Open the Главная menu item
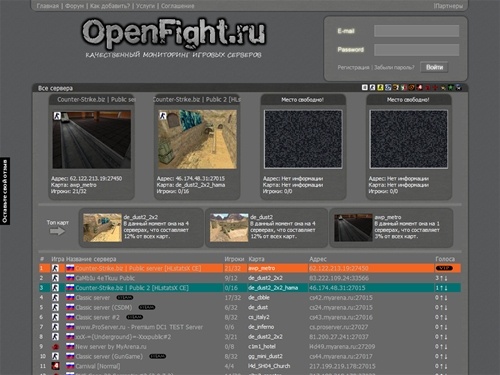 (x=48, y=6)
